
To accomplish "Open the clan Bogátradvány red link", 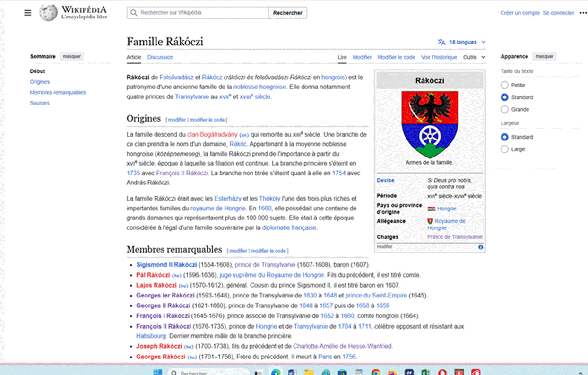I will click(x=212, y=135).
